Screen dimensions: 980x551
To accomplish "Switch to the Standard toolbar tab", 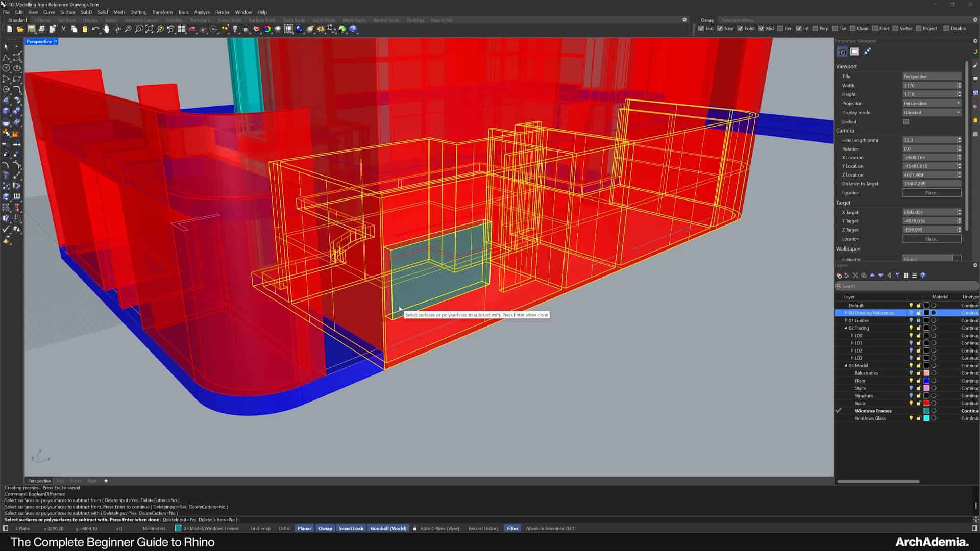I will click(17, 20).
